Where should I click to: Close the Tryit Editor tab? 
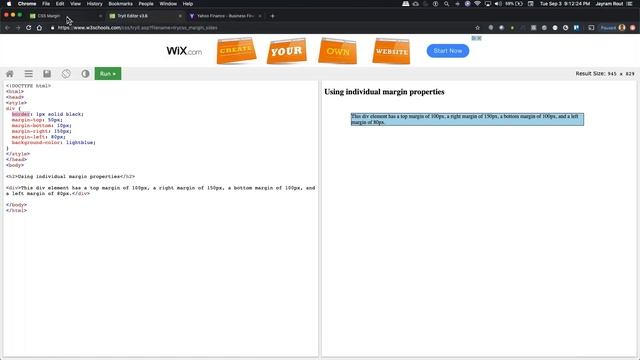click(x=180, y=16)
